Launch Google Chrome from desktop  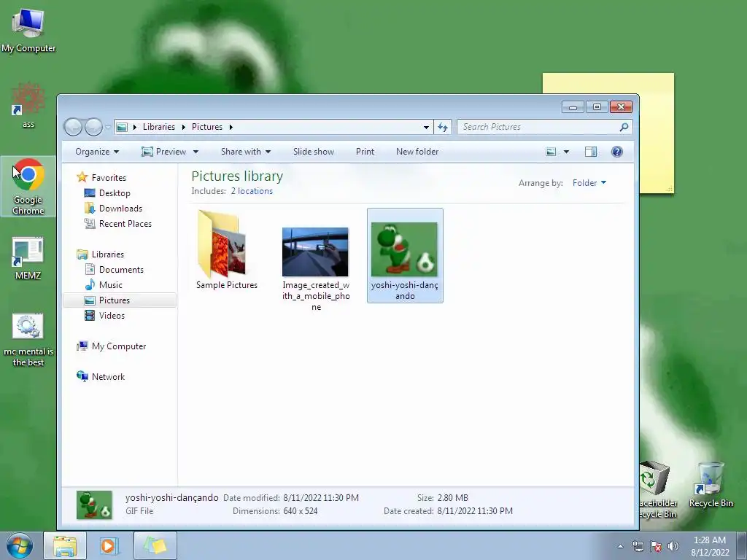pyautogui.click(x=28, y=186)
